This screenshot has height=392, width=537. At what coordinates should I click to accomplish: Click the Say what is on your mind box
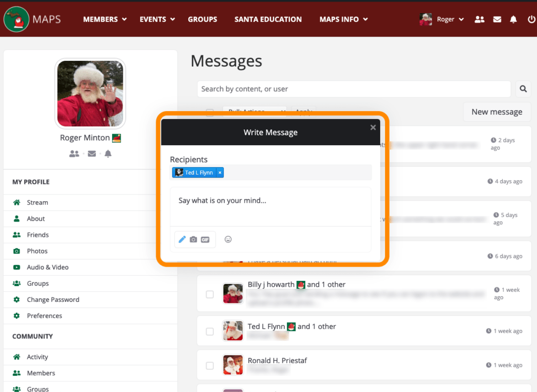[271, 207]
